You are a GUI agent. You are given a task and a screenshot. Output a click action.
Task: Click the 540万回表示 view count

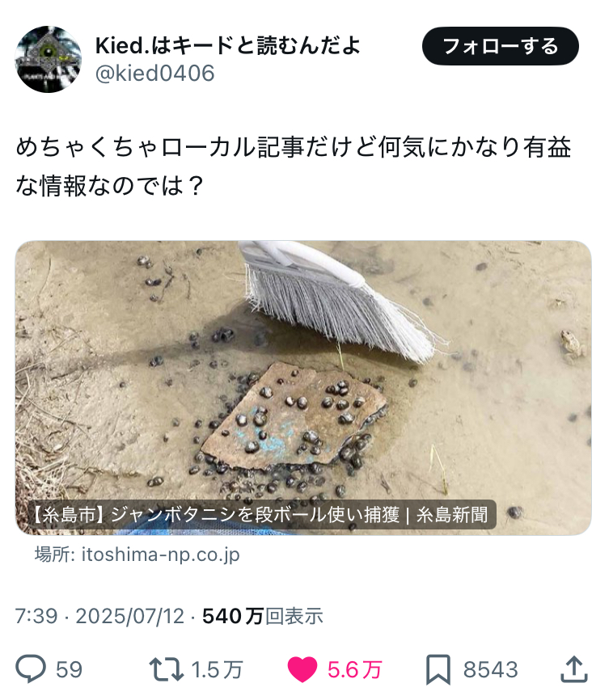263,616
